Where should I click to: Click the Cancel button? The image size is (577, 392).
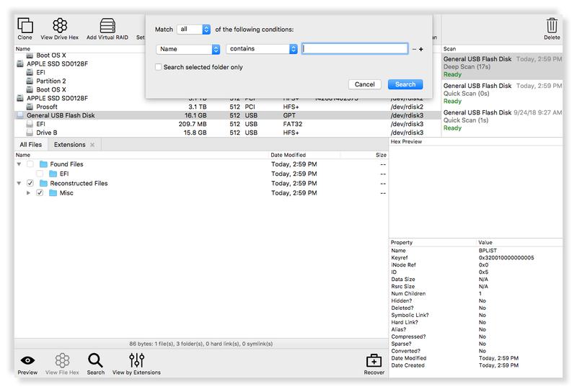point(364,84)
